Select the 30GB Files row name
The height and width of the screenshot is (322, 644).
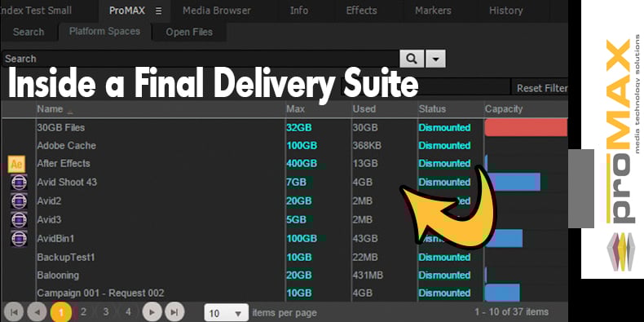tap(61, 128)
